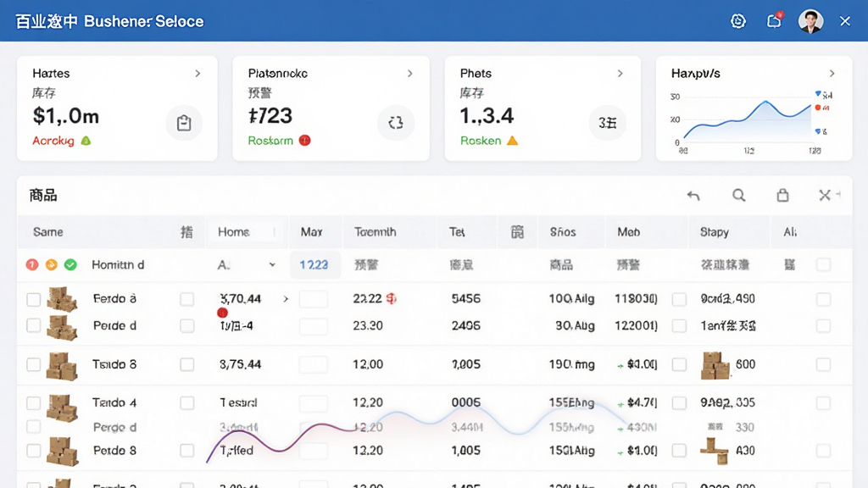
Task: Click the orange warning triangle beside Rosken
Action: pyautogui.click(x=513, y=141)
